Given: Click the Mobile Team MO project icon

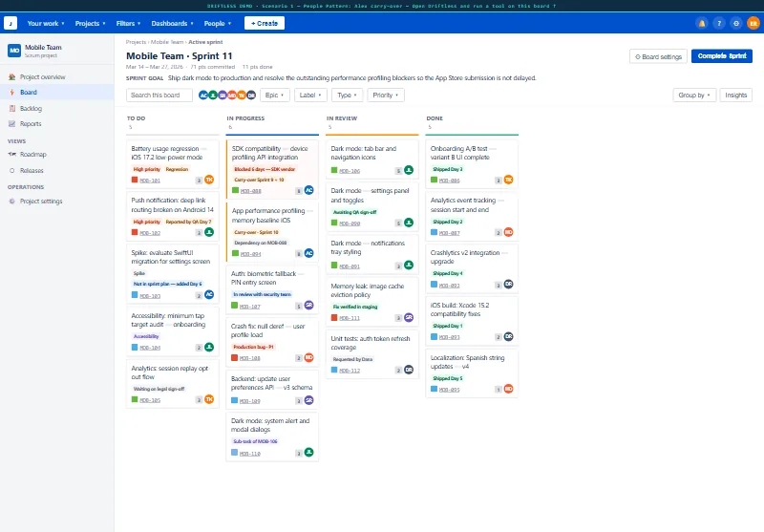Looking at the screenshot, I should tap(14, 51).
